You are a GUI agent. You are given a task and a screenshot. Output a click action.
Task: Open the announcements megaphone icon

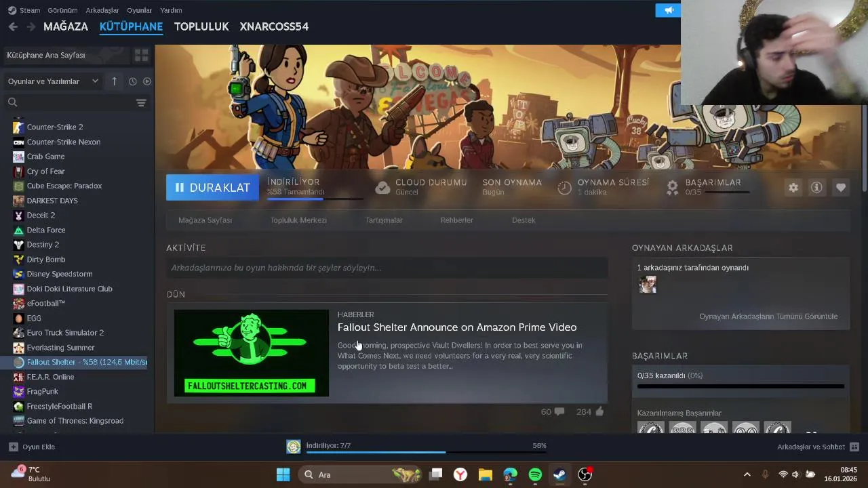[669, 10]
